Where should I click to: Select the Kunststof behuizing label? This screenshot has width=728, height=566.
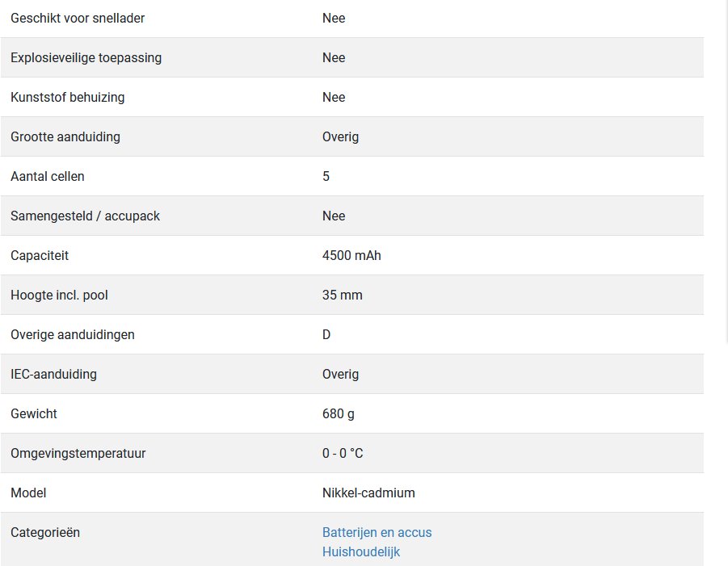pyautogui.click(x=67, y=98)
